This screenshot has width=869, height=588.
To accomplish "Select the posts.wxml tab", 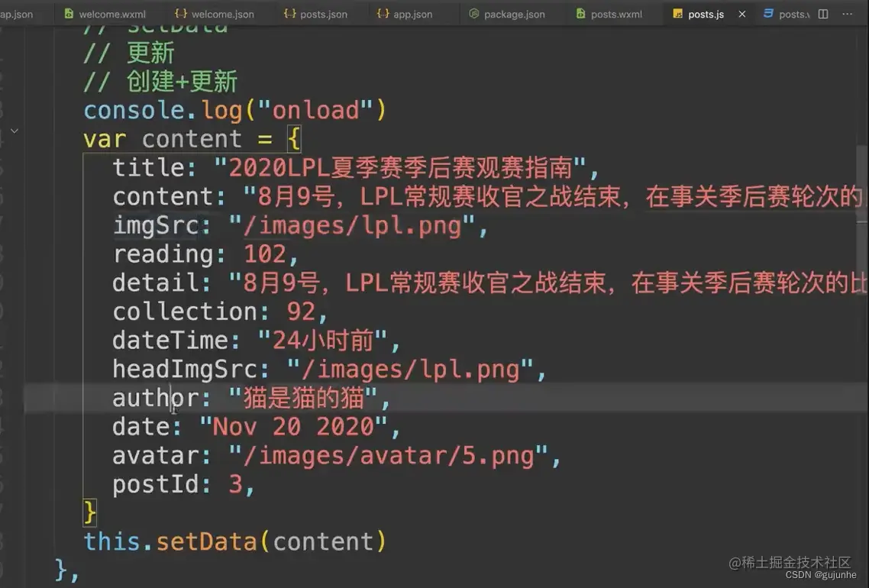I will pyautogui.click(x=609, y=14).
